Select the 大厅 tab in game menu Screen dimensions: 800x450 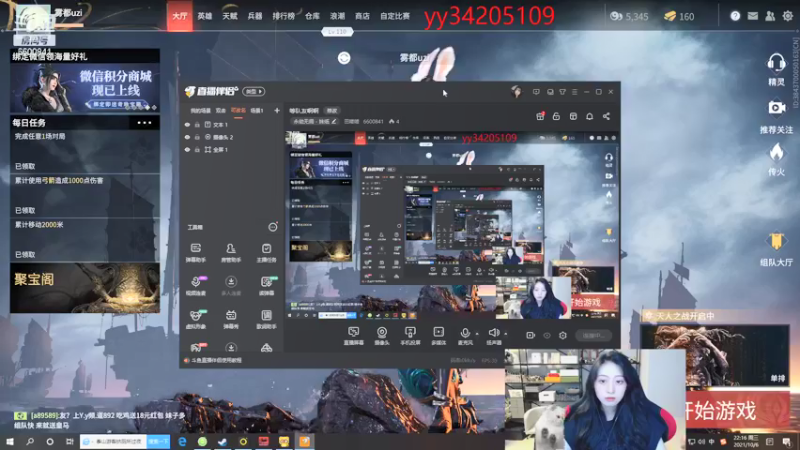[x=180, y=16]
